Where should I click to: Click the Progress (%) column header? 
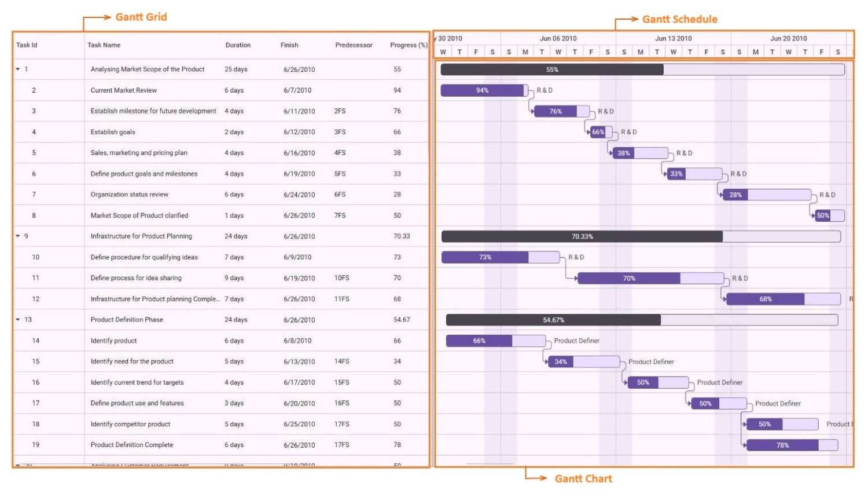[x=409, y=45]
